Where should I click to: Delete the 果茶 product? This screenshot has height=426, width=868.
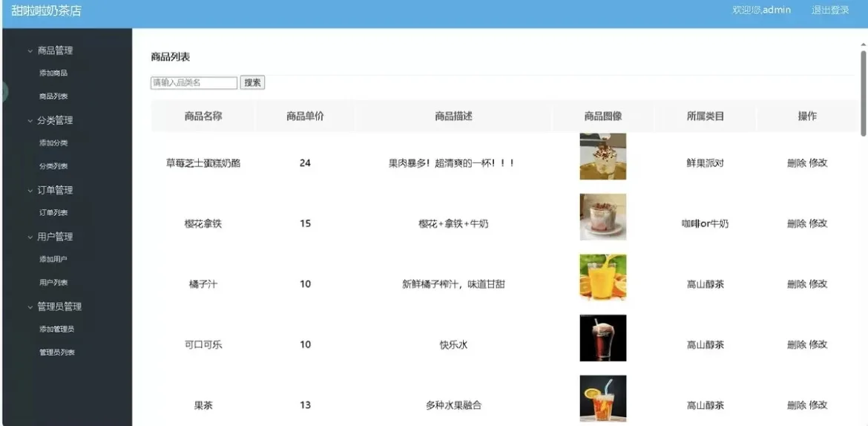pos(797,405)
